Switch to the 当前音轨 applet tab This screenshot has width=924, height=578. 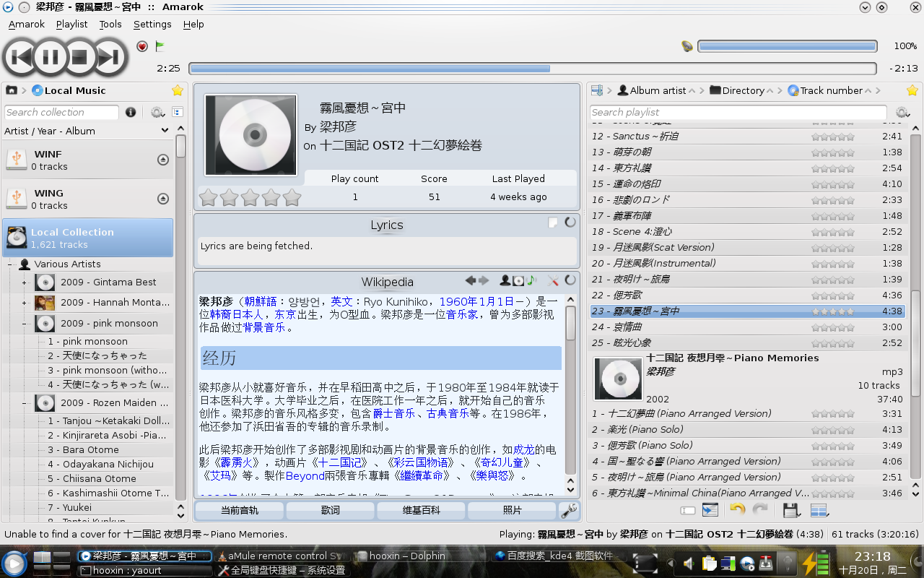click(240, 510)
